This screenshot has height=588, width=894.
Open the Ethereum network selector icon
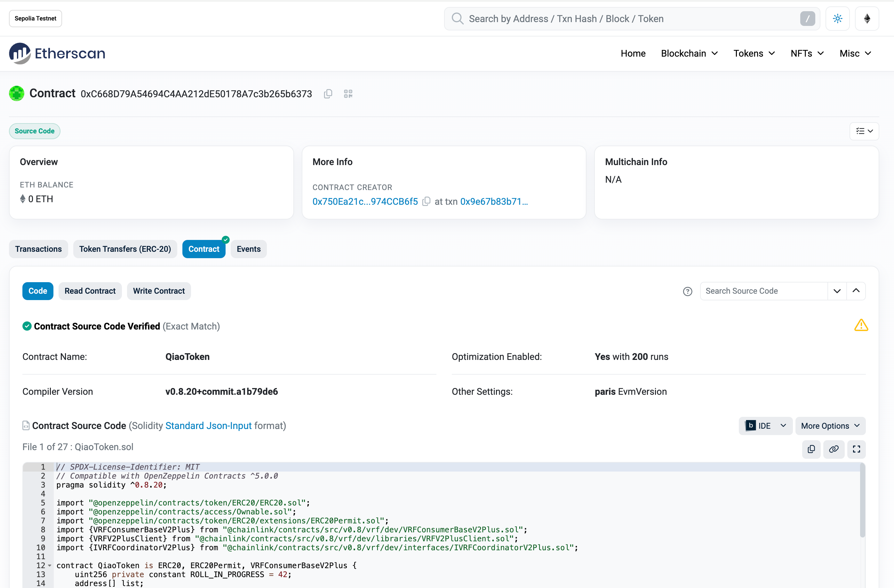pyautogui.click(x=867, y=19)
